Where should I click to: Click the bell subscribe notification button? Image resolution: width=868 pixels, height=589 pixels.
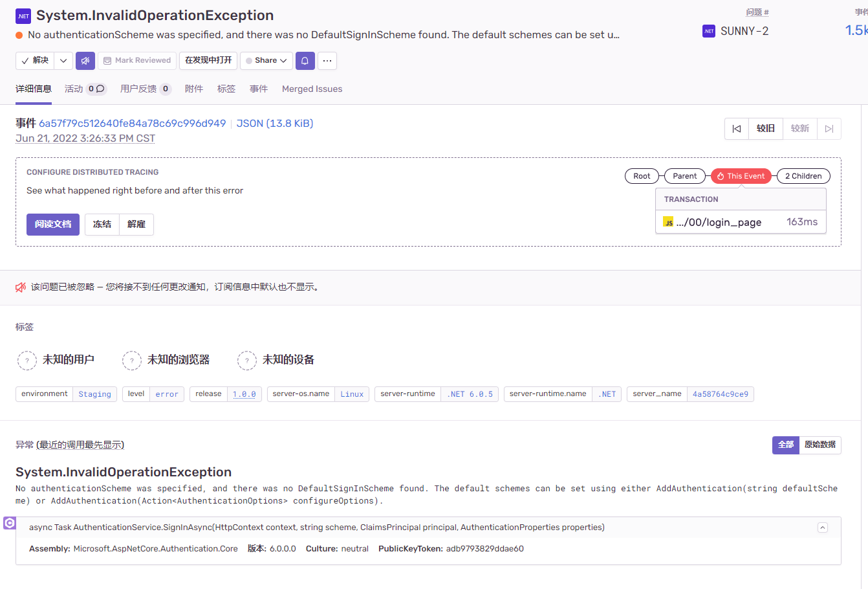305,61
